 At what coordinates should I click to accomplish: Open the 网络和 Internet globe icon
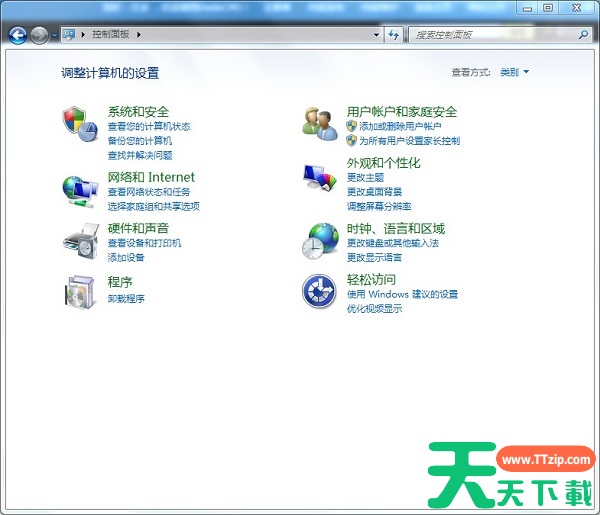pos(80,191)
